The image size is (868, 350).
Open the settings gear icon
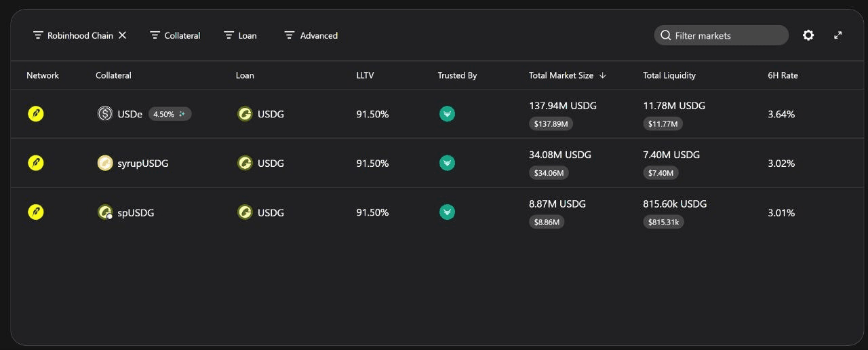(x=808, y=35)
